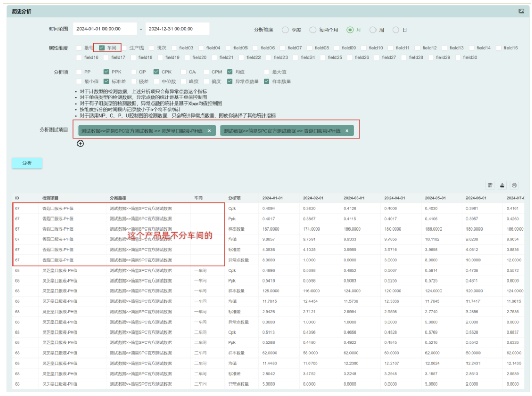532x396 pixels.
Task: Enable the 最大值 analysis checkbox
Action: tap(267, 72)
